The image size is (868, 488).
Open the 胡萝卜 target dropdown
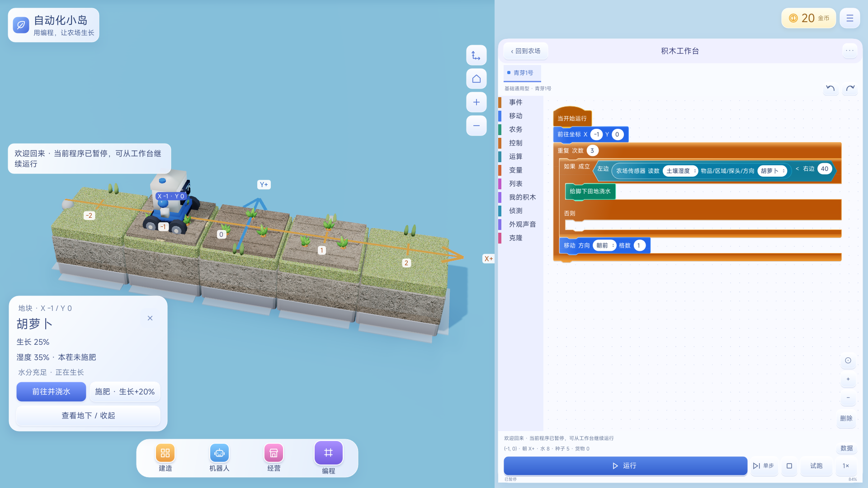coord(772,171)
